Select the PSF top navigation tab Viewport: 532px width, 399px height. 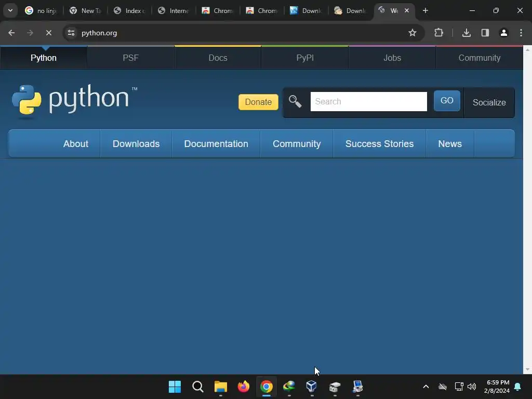coord(130,58)
